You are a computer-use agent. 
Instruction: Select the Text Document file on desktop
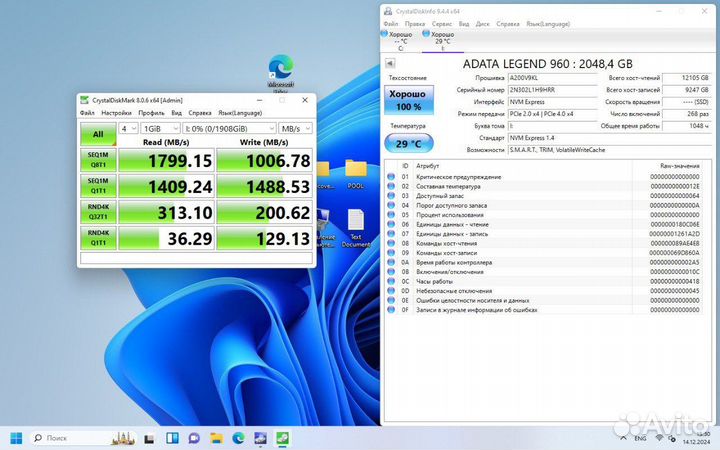click(x=356, y=228)
